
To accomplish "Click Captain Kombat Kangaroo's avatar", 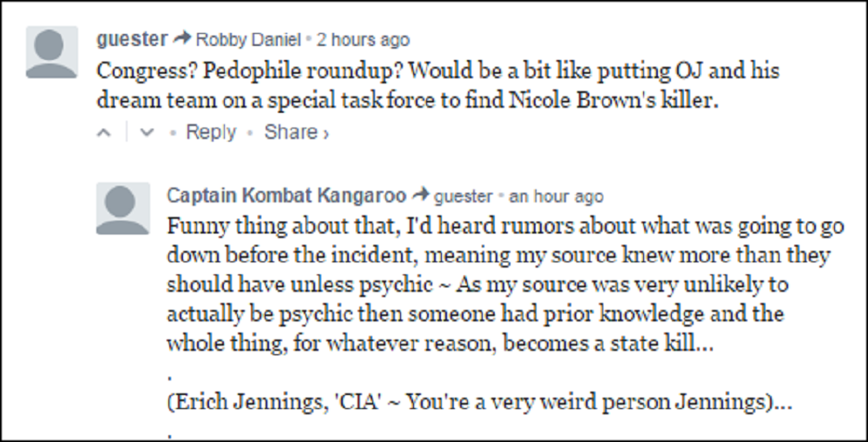I will 122,208.
